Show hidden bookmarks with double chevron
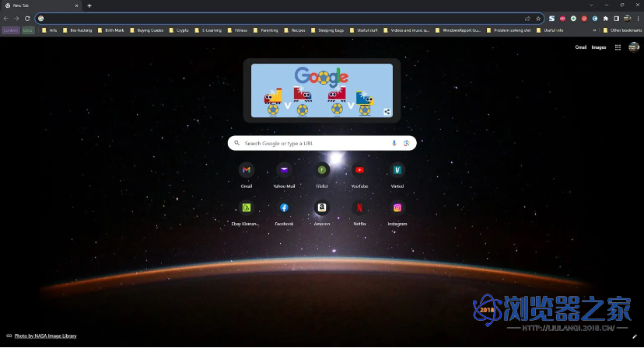This screenshot has width=644, height=348. coord(594,30)
